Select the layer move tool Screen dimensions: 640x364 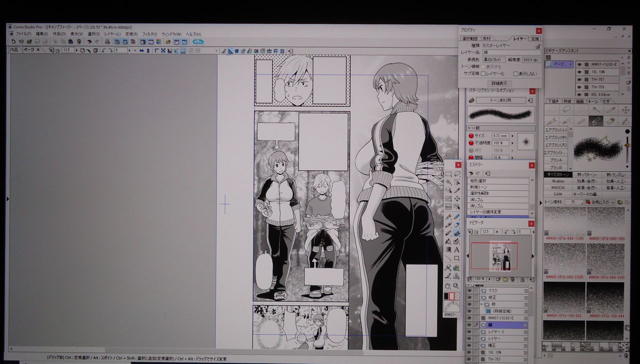(x=456, y=198)
